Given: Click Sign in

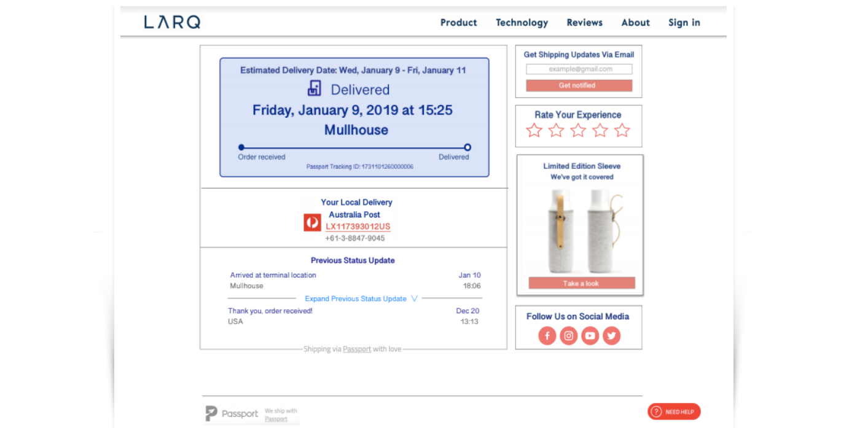Looking at the screenshot, I should click(684, 23).
